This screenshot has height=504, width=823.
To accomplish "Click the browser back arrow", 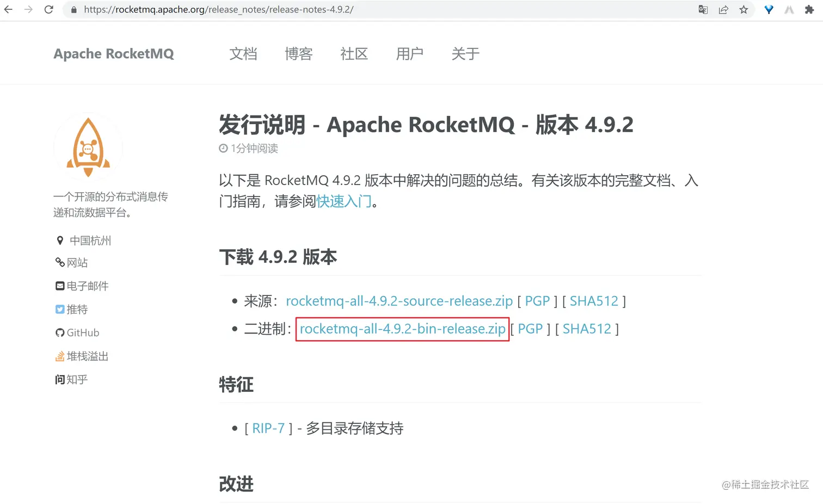I will [8, 9].
